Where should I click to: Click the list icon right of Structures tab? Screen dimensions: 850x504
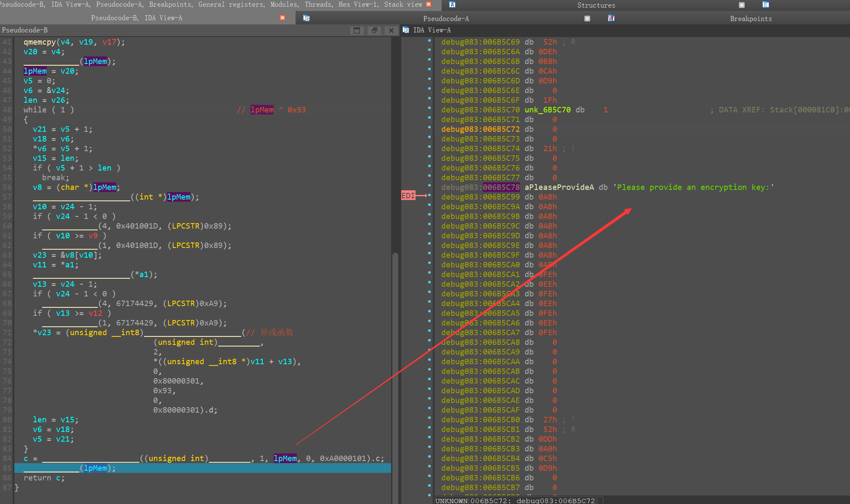pyautogui.click(x=765, y=5)
